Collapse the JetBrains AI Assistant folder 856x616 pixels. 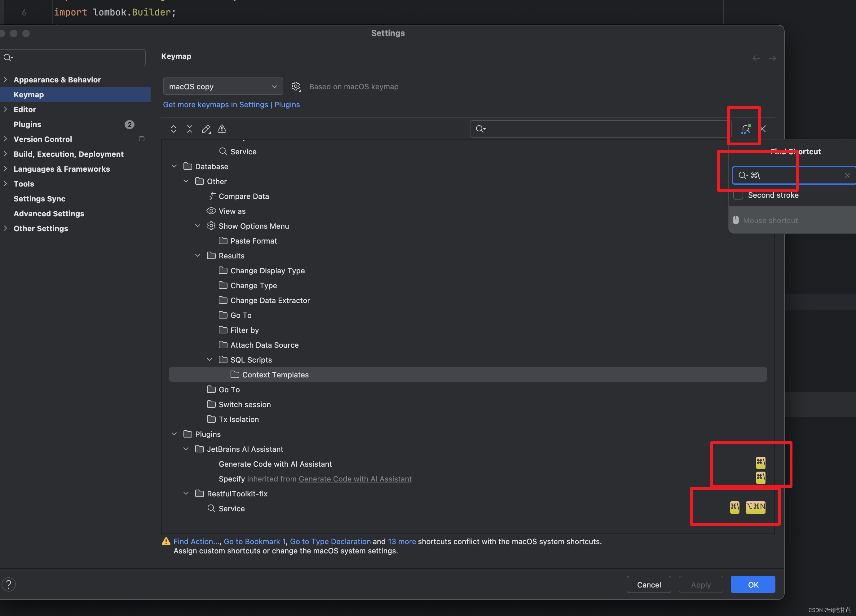tap(186, 449)
